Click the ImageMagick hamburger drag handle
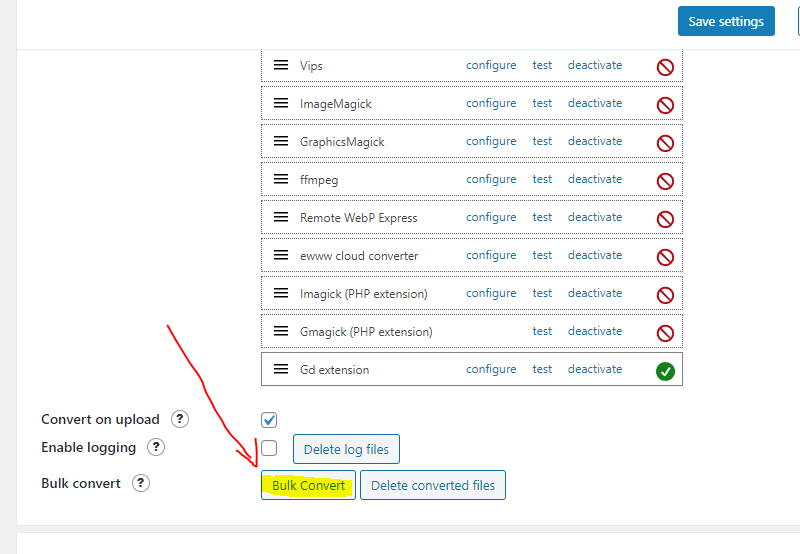The image size is (800, 554). (x=281, y=103)
